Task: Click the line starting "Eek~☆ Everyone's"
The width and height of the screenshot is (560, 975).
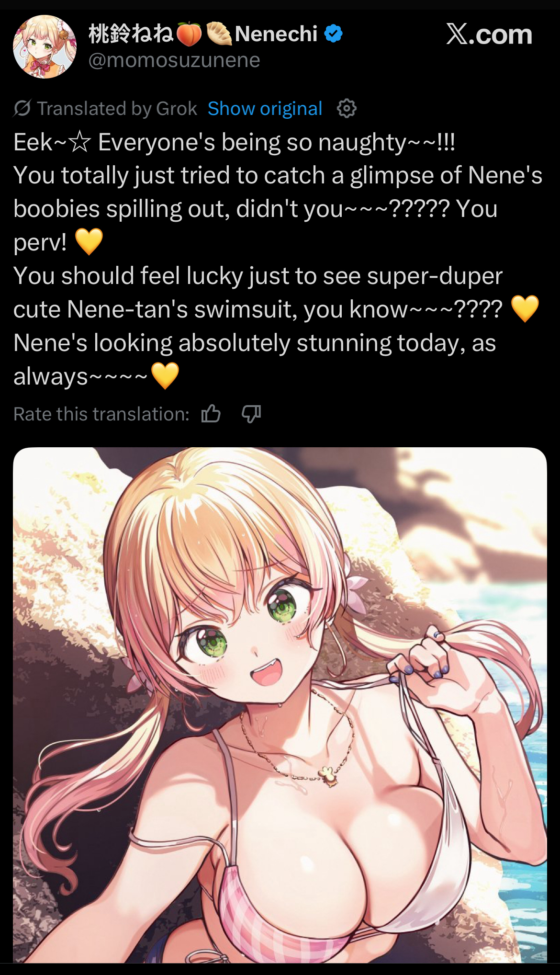Action: [235, 143]
